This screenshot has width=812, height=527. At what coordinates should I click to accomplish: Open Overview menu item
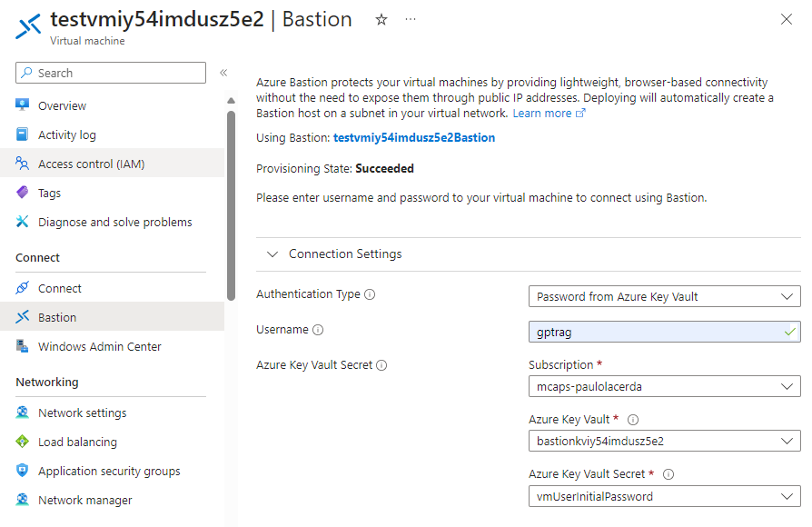click(112, 105)
